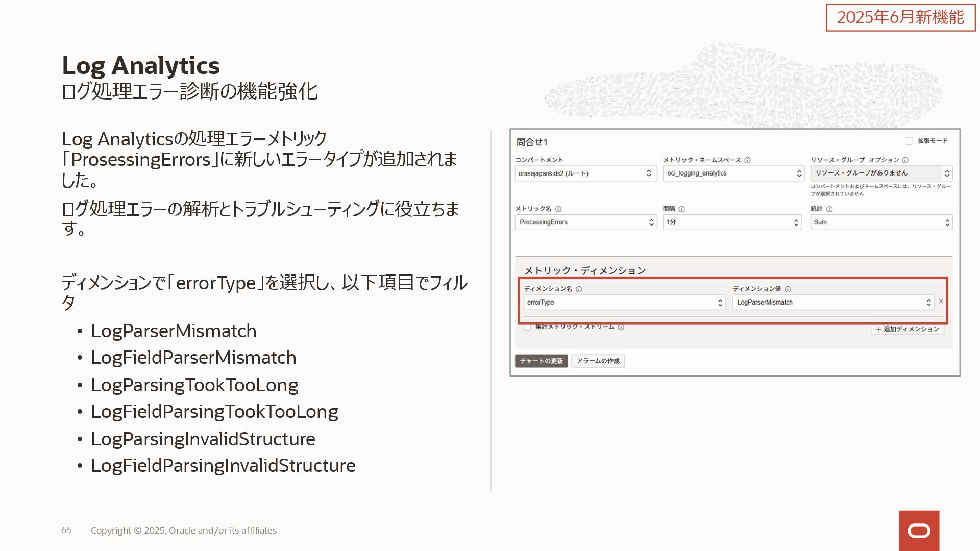Click the チャートの更新 button
This screenshot has height=551, width=980.
point(541,361)
